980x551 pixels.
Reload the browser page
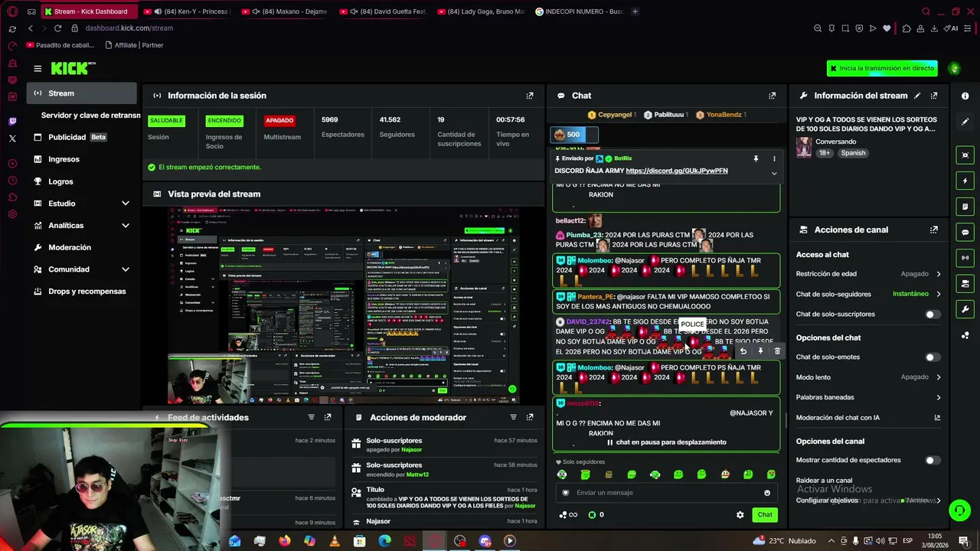click(x=57, y=28)
